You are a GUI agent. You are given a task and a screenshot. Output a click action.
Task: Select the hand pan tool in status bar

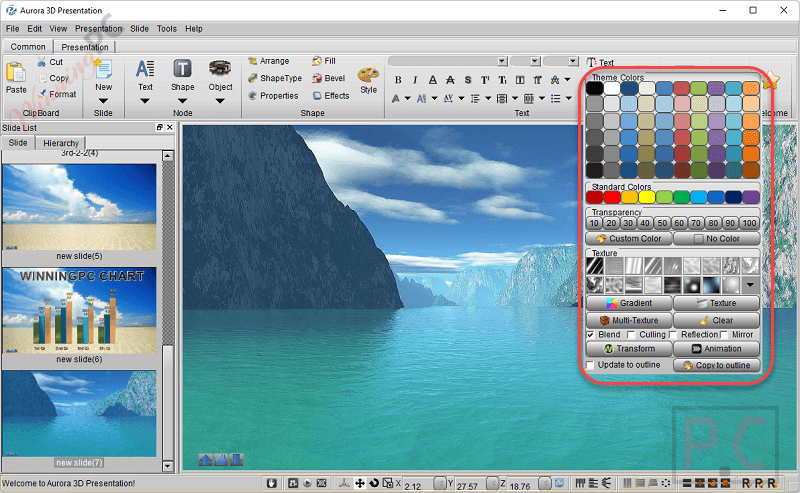tap(271, 483)
